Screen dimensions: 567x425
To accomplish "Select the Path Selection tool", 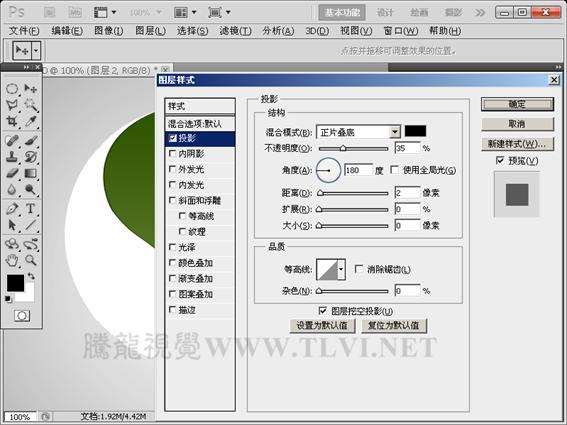I will (x=12, y=225).
